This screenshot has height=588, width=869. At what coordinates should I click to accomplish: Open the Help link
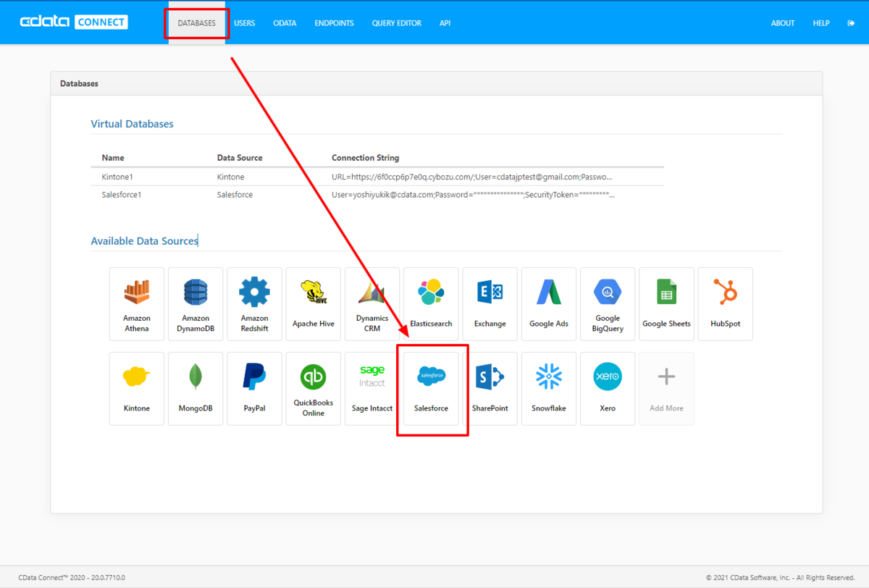[x=821, y=23]
